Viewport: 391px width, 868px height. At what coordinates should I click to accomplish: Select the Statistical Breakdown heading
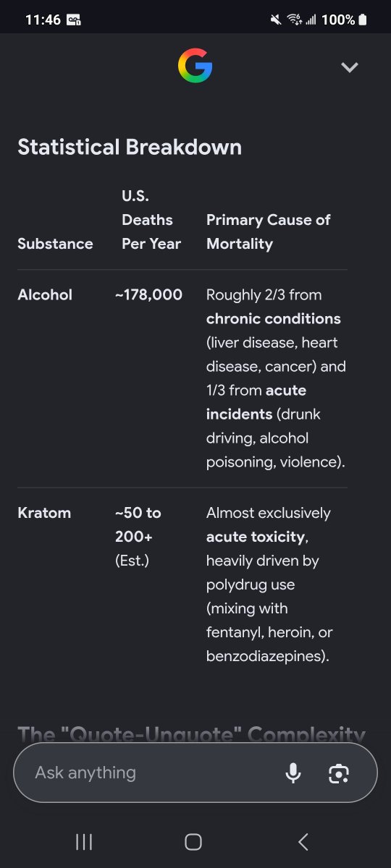click(x=130, y=147)
